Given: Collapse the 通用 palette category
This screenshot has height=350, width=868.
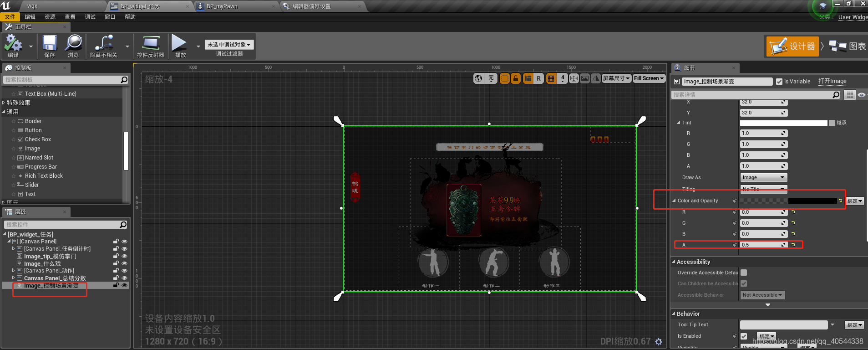Looking at the screenshot, I should click(4, 112).
